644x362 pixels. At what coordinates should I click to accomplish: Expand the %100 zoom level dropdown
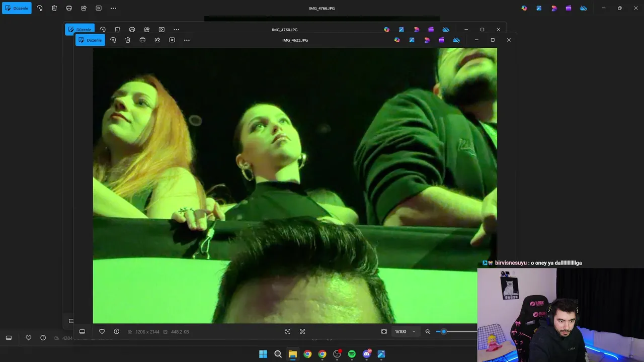tap(414, 332)
